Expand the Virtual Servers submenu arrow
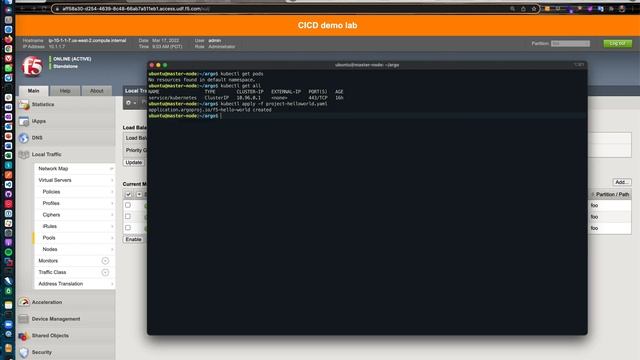This screenshot has width=640, height=360. coord(112,180)
